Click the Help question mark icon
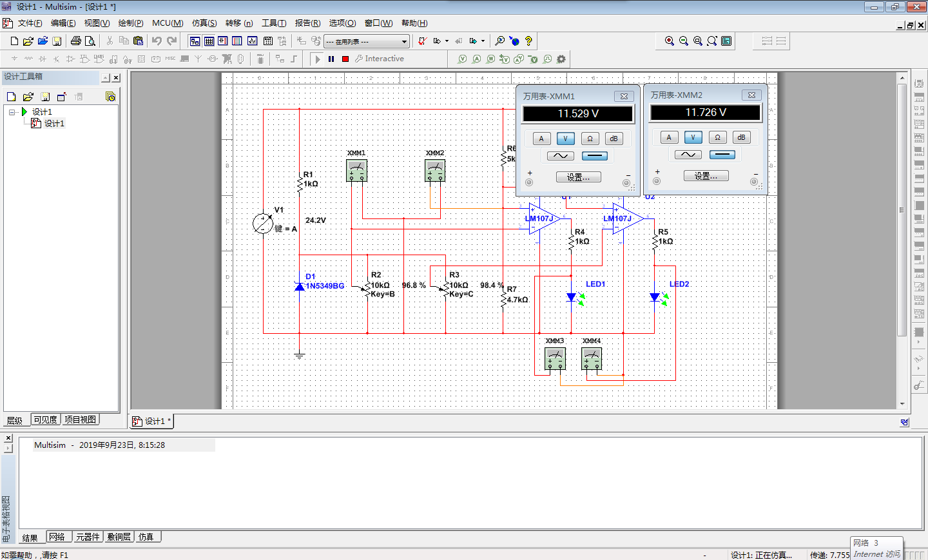The width and height of the screenshot is (928, 560). [528, 41]
